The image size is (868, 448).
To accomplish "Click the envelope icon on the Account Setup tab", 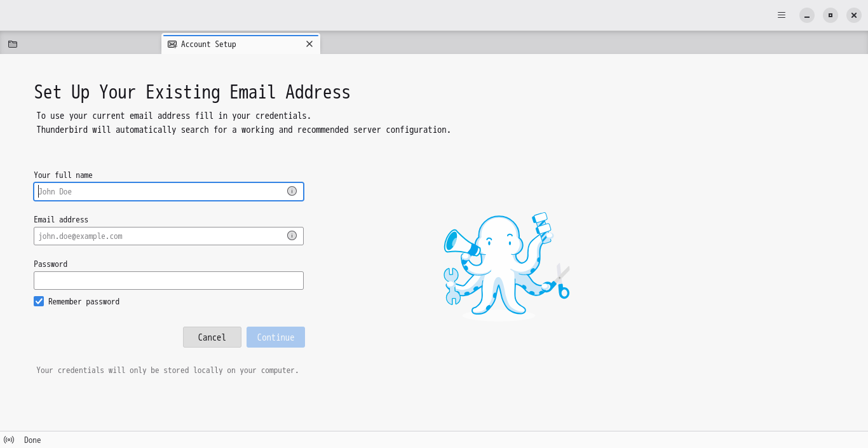I will tap(172, 44).
